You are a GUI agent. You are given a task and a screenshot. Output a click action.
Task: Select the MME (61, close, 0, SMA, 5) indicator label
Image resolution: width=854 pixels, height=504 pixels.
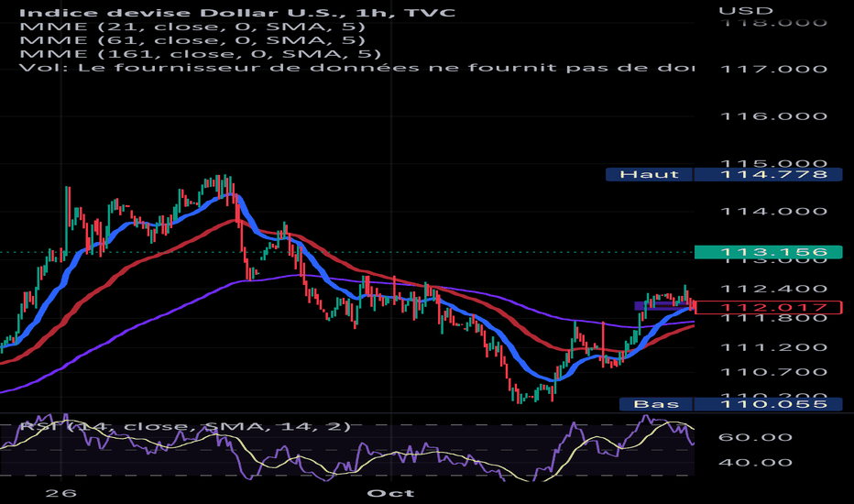coord(192,40)
